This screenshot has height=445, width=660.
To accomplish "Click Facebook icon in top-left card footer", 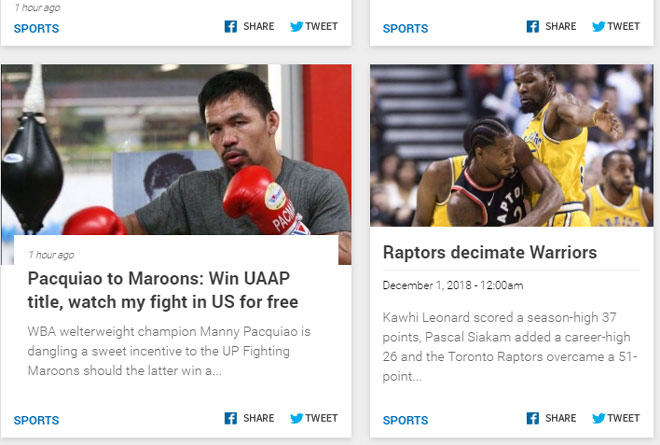I will (x=230, y=26).
